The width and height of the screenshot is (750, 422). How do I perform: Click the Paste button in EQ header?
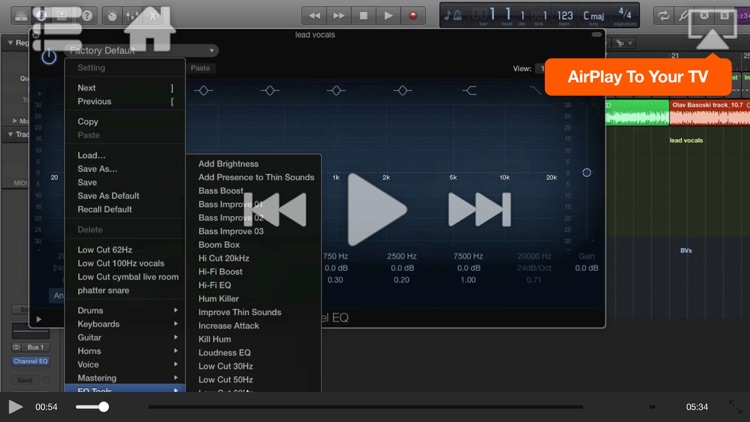(200, 68)
